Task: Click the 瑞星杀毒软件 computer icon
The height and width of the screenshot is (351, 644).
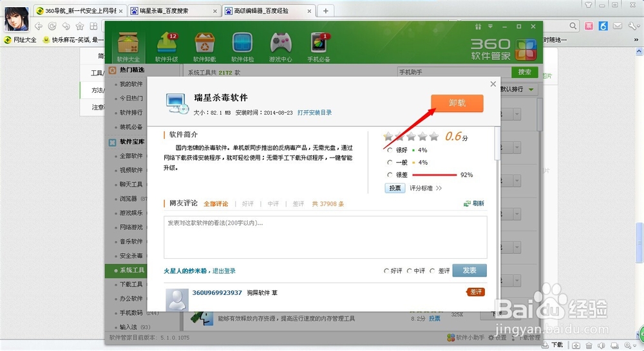Action: (177, 104)
